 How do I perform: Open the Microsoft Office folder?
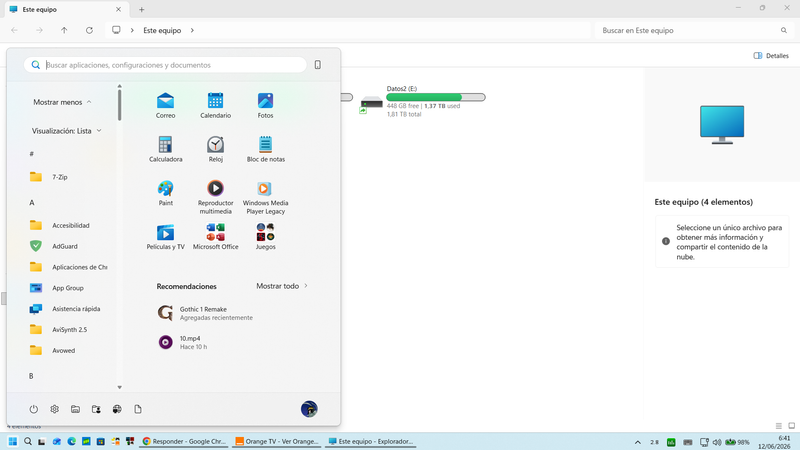[x=215, y=237]
